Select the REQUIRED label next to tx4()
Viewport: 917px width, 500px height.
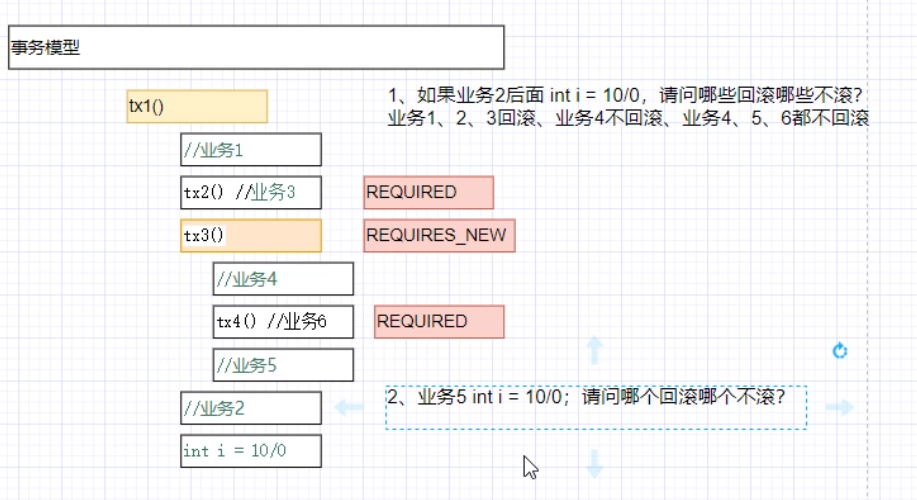point(439,322)
